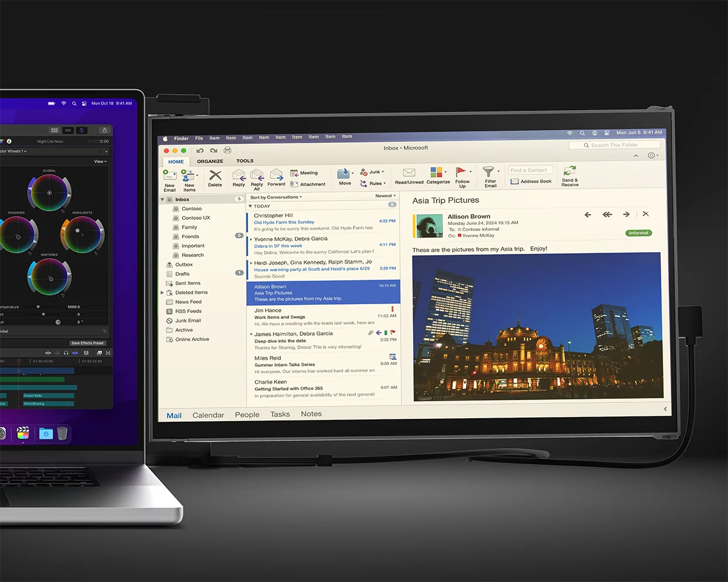728x582 pixels.
Task: Click the Temperature slider handle
Action: pyautogui.click(x=39, y=307)
